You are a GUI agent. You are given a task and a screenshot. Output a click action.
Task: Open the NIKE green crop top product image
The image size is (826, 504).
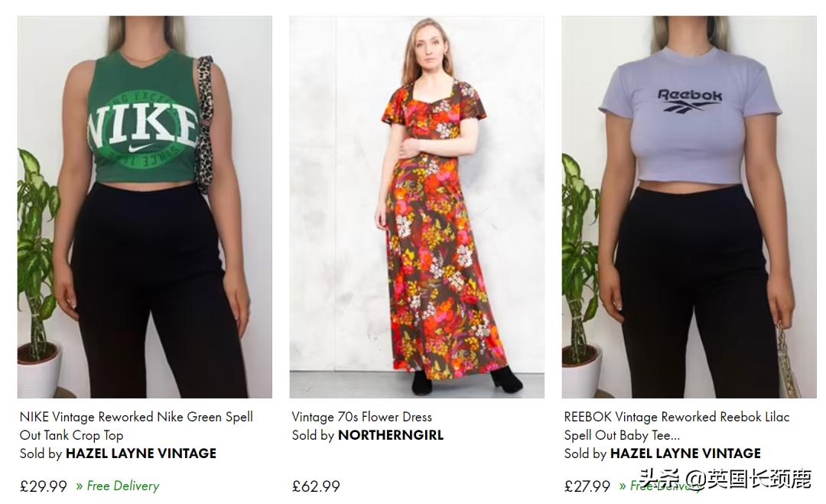coord(145,206)
